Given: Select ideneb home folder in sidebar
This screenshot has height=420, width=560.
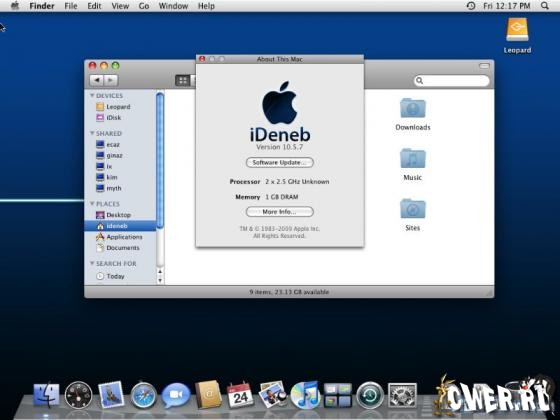Looking at the screenshot, I should pyautogui.click(x=120, y=226).
